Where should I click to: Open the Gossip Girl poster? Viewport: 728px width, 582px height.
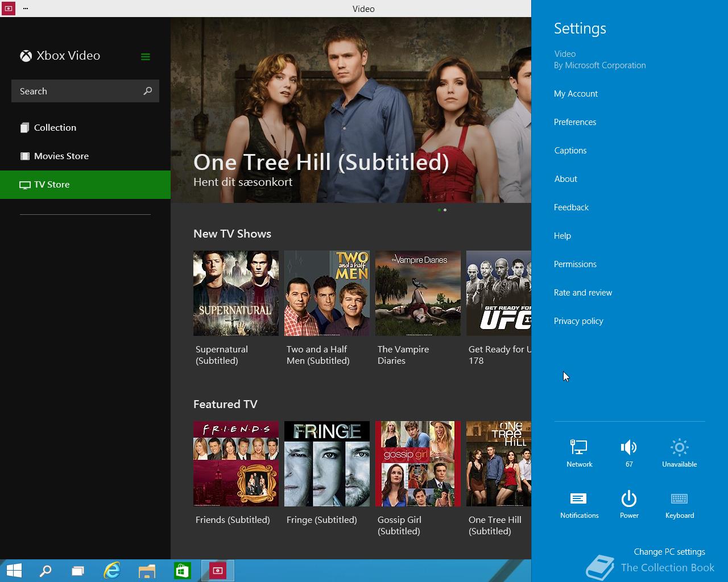click(418, 464)
